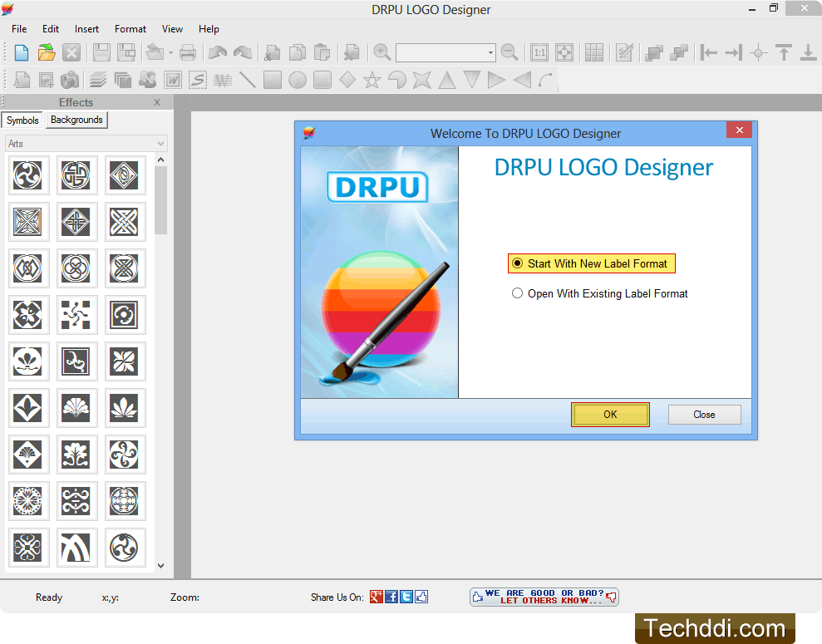This screenshot has width=822, height=644.
Task: Click the Print toolbar icon
Action: pos(187,53)
